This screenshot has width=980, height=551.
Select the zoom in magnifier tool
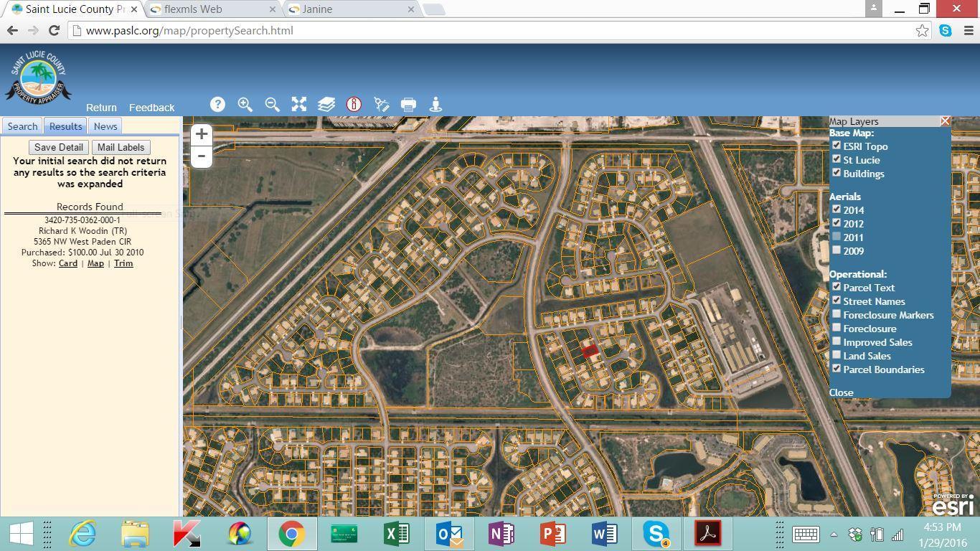tap(245, 105)
